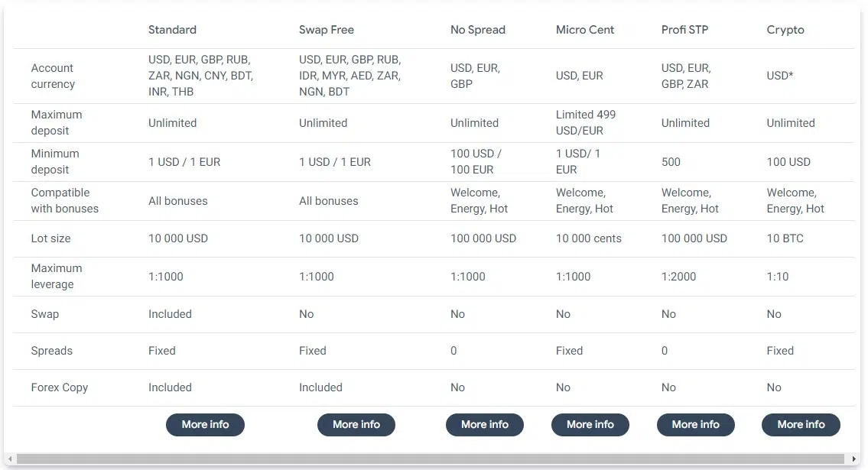868x470 pixels.
Task: Click More info under Standard account
Action: pyautogui.click(x=205, y=425)
